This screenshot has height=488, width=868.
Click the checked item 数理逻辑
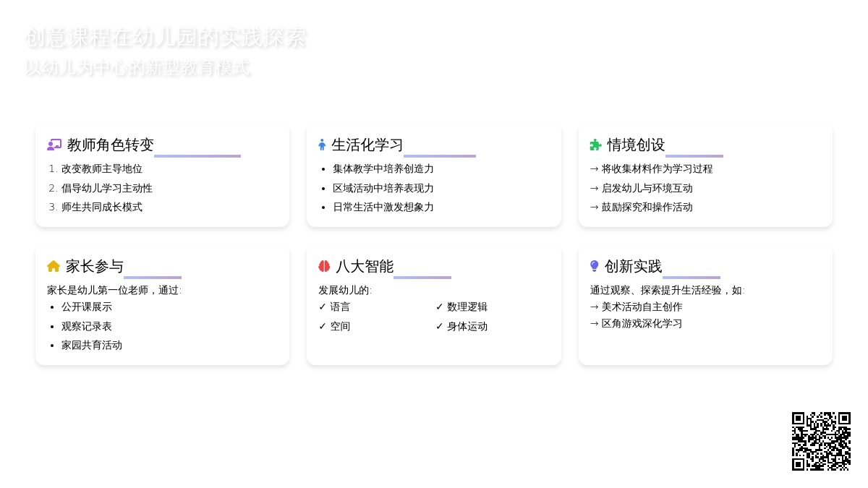tap(461, 307)
